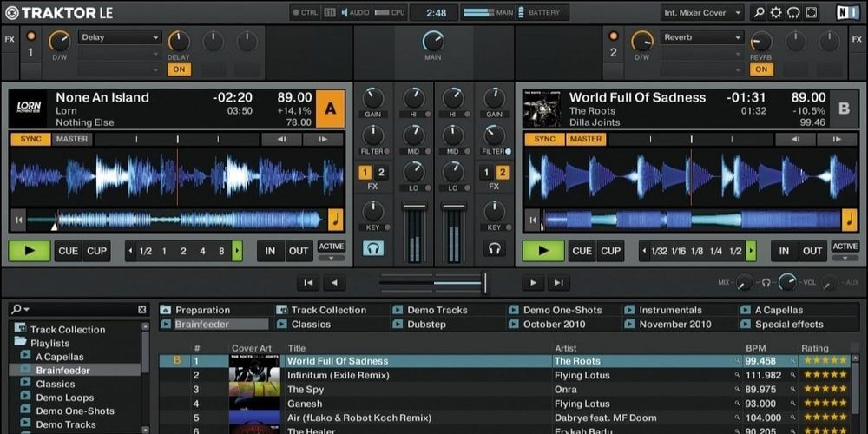Open October 2010 favorite tab
This screenshot has width=868, height=434.
(x=554, y=325)
